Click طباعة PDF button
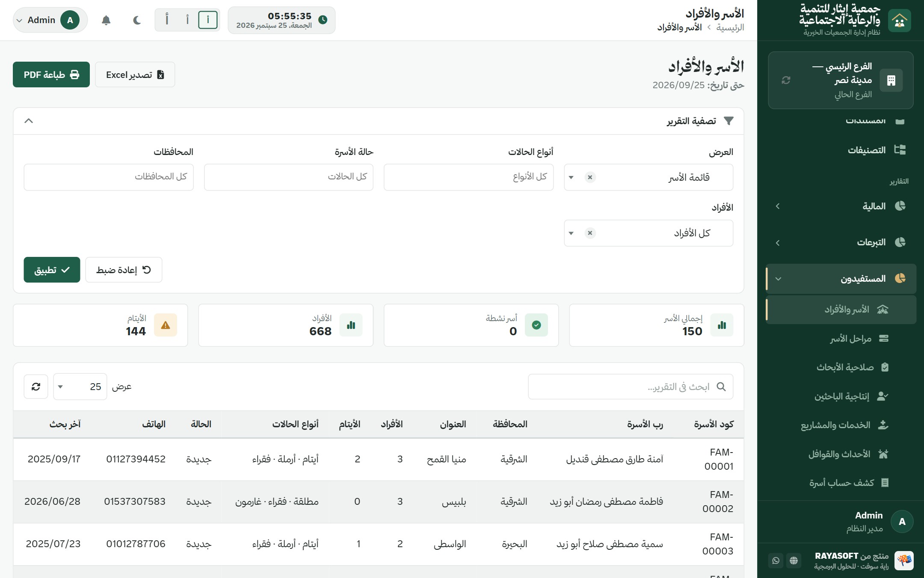Screen dimensions: 924x578 (51, 74)
